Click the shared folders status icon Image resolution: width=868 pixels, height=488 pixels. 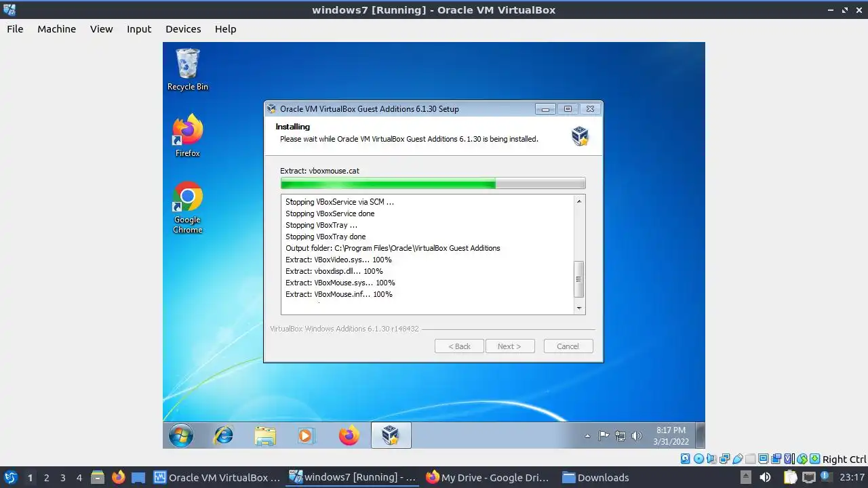pyautogui.click(x=750, y=459)
